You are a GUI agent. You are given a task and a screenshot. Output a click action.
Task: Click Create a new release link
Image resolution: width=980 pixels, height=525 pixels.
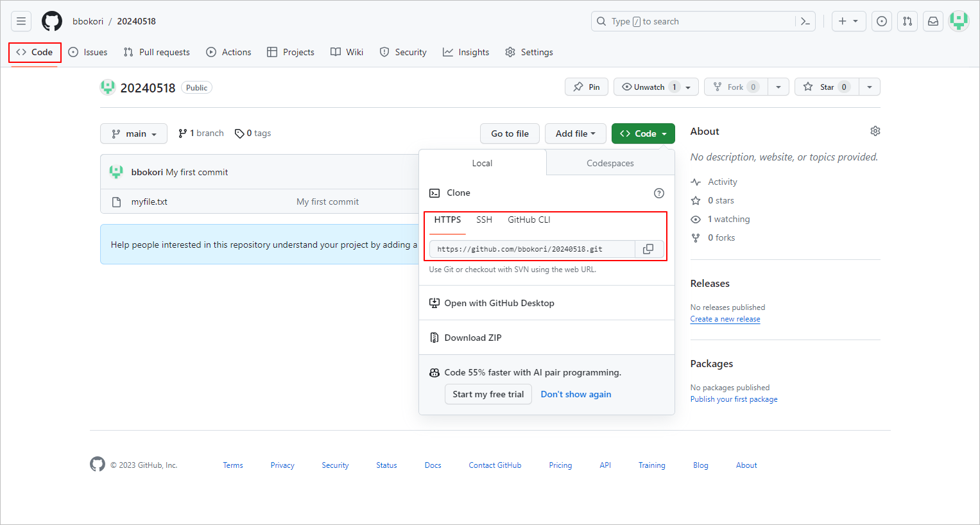click(x=725, y=319)
